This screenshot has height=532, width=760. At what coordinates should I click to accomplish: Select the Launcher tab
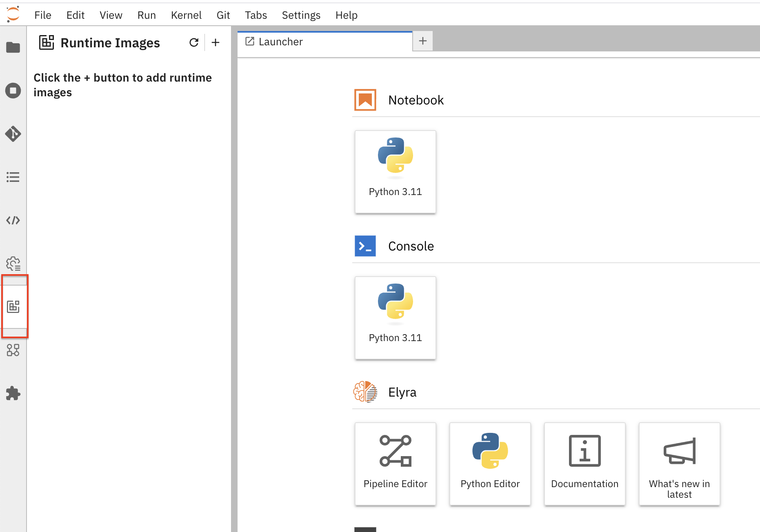[x=325, y=42]
